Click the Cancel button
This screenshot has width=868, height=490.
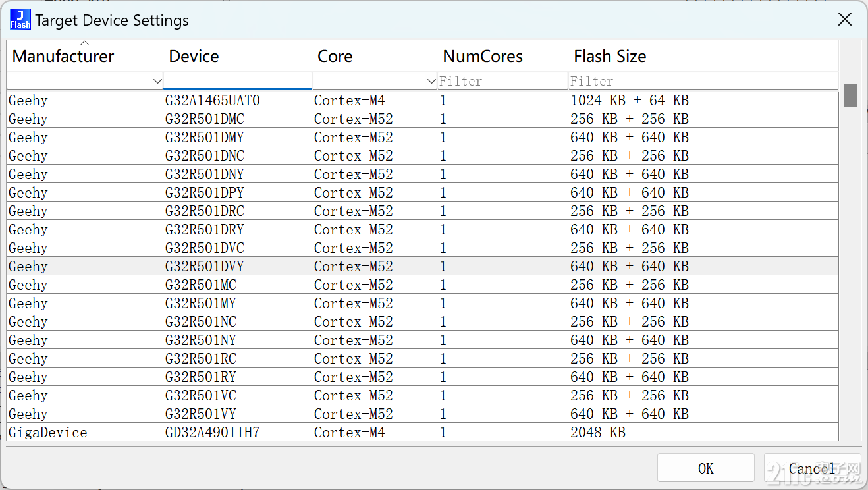(x=812, y=468)
